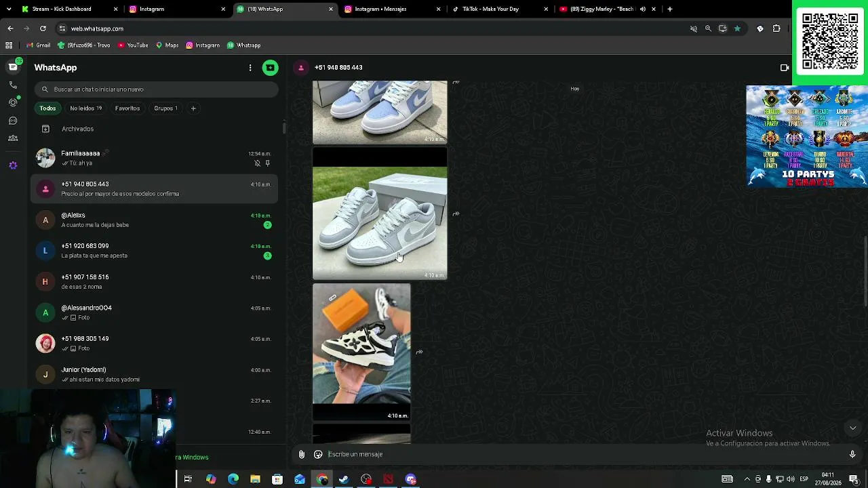
Task: Open the blue and white sneakers photo
Action: 380,113
